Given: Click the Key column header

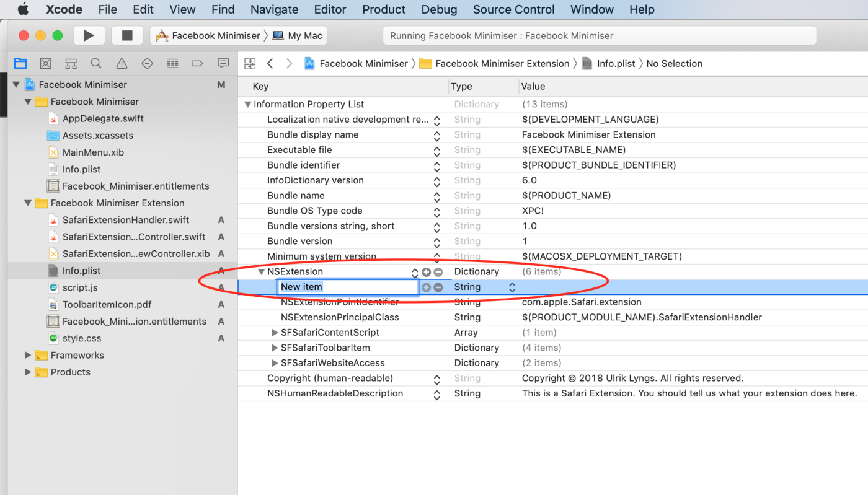Looking at the screenshot, I should pos(260,87).
